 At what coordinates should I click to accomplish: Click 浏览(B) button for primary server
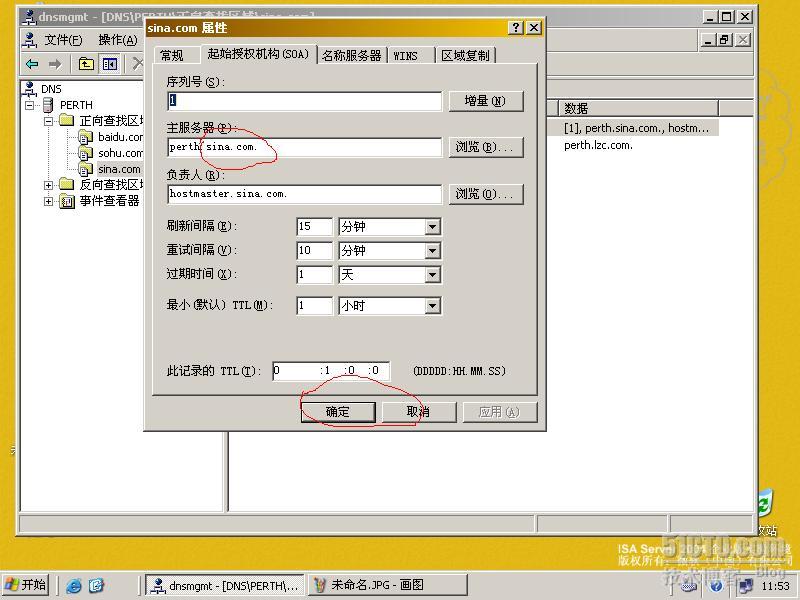click(486, 147)
